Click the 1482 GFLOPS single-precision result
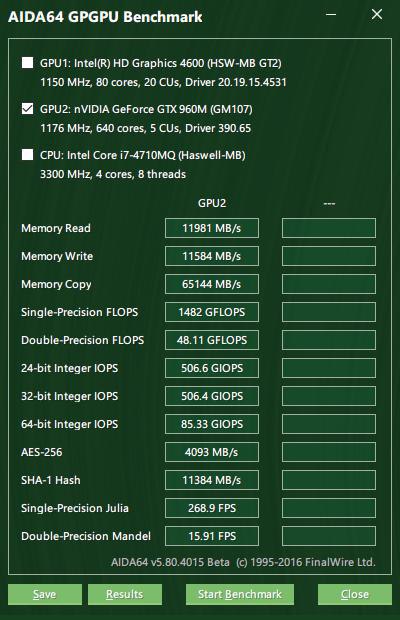The height and width of the screenshot is (620, 400). 212,312
